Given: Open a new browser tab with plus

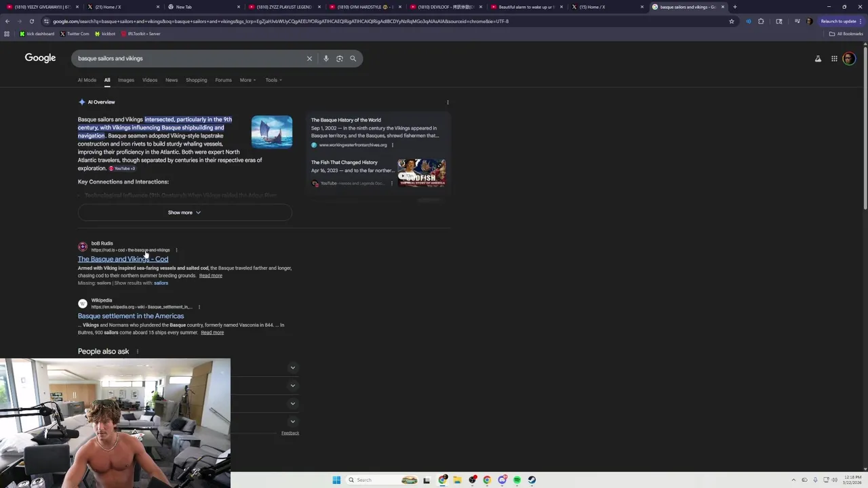Looking at the screenshot, I should pyautogui.click(x=735, y=7).
